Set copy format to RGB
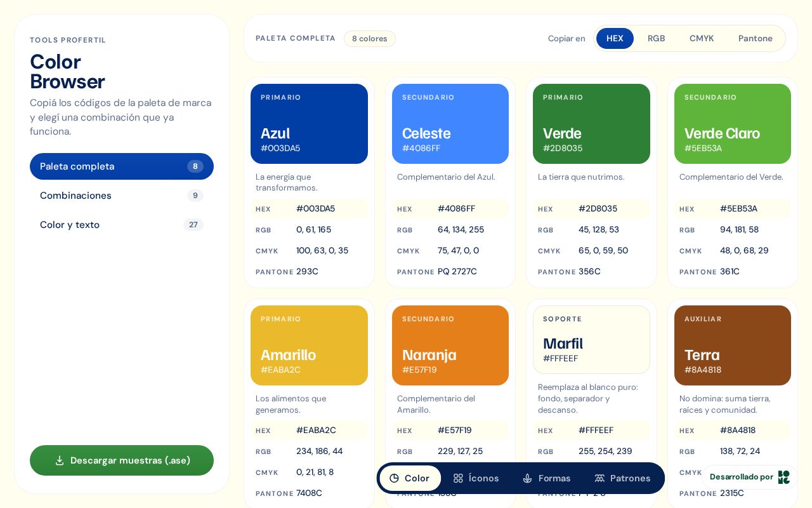The height and width of the screenshot is (508, 812). 657,38
